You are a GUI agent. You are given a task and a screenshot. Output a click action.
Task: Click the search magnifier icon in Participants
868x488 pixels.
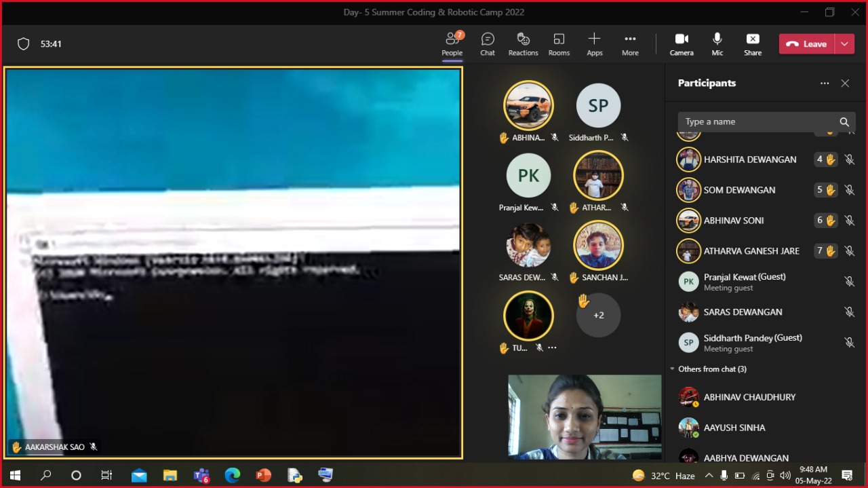[844, 122]
